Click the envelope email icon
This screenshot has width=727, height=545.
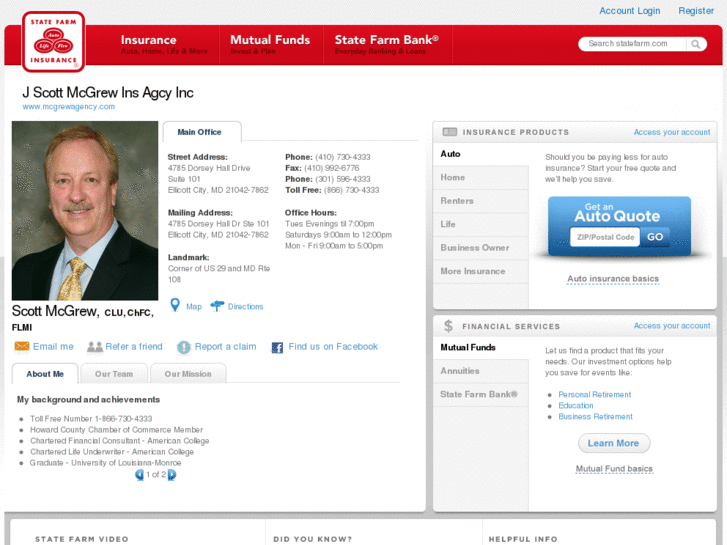(22, 346)
